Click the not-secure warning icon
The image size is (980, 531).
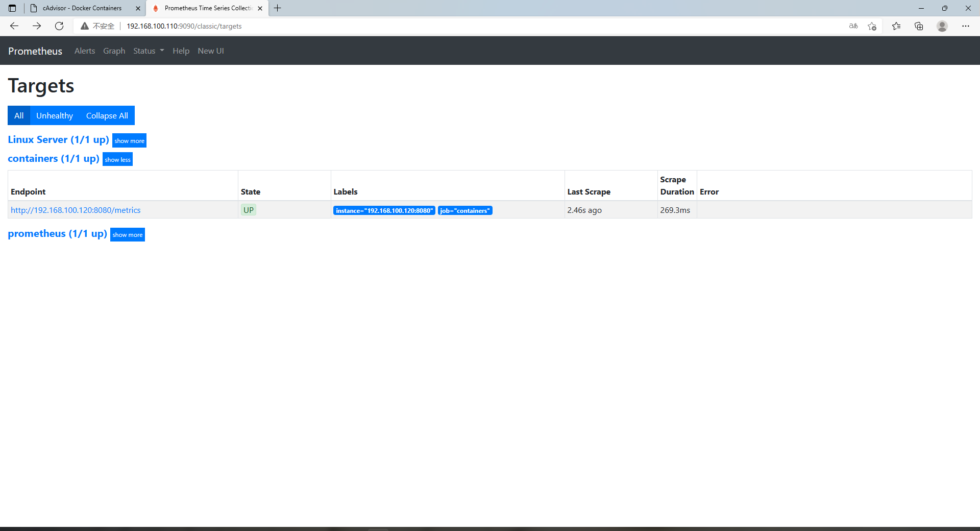[85, 26]
